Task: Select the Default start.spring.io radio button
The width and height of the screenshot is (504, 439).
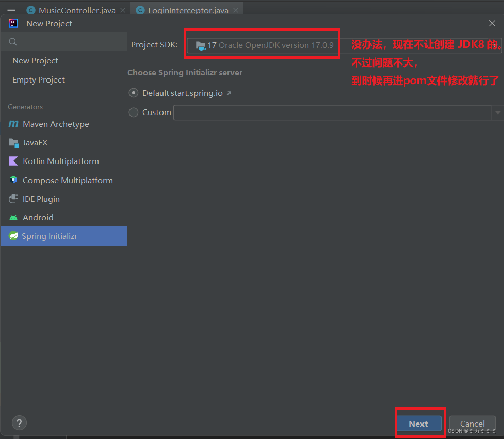Action: (x=134, y=93)
